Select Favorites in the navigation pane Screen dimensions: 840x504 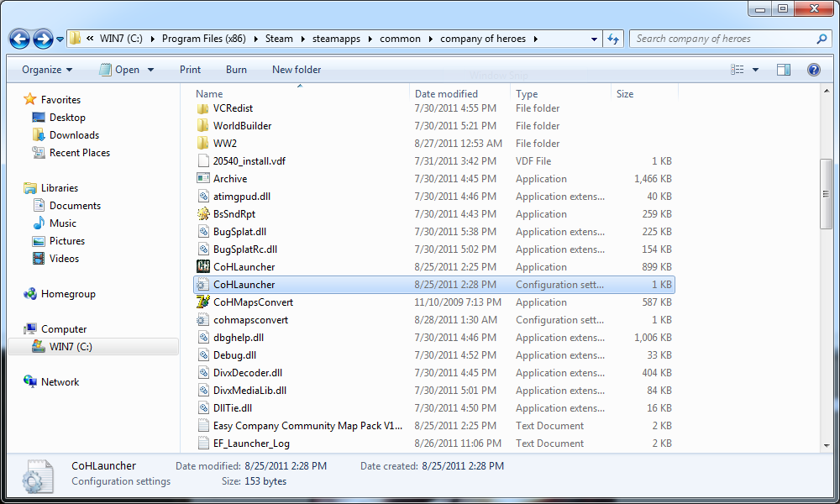pos(60,100)
